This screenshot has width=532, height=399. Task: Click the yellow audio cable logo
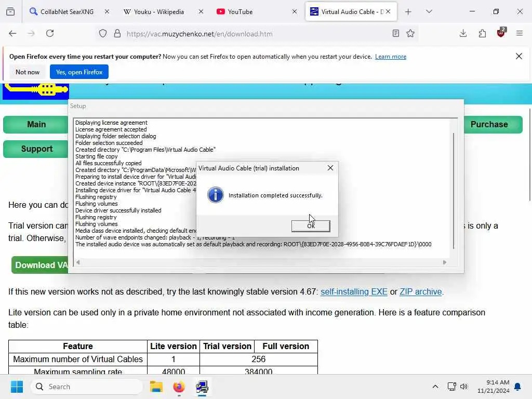click(36, 91)
